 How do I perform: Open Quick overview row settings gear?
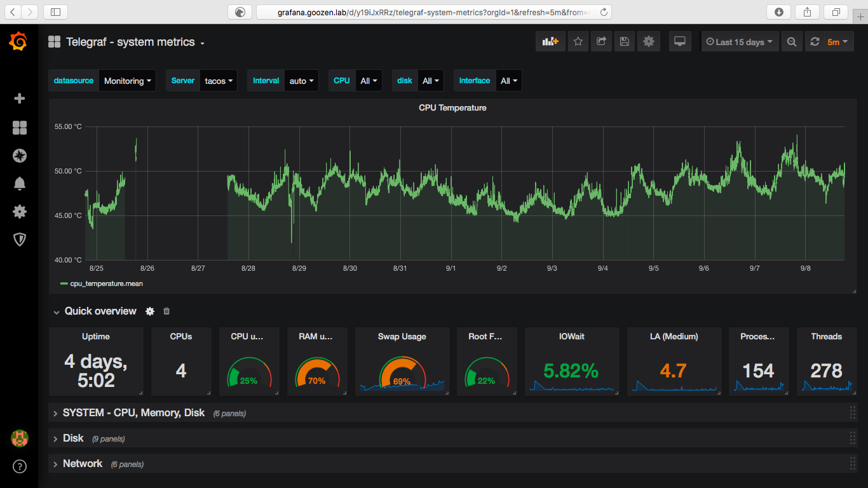tap(150, 311)
